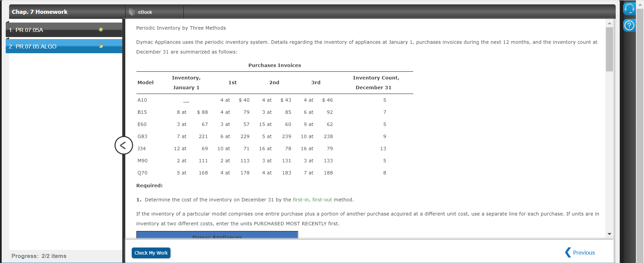Image resolution: width=644 pixels, height=263 pixels.
Task: Click the $ 46 third purchase price
Action: (327, 100)
